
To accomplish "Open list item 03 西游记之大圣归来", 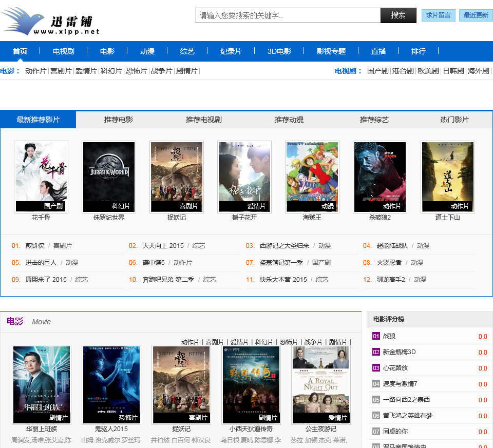I will click(285, 246).
